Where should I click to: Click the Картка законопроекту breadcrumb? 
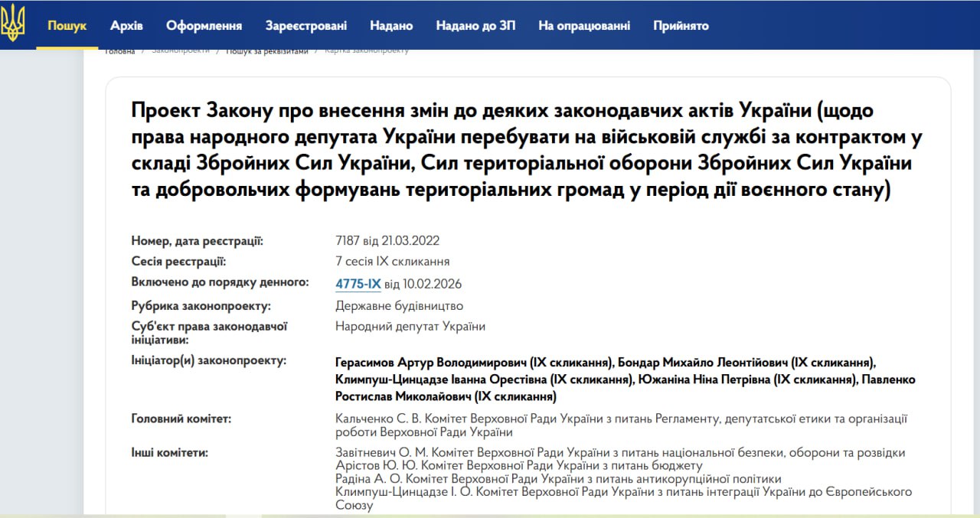click(x=367, y=51)
